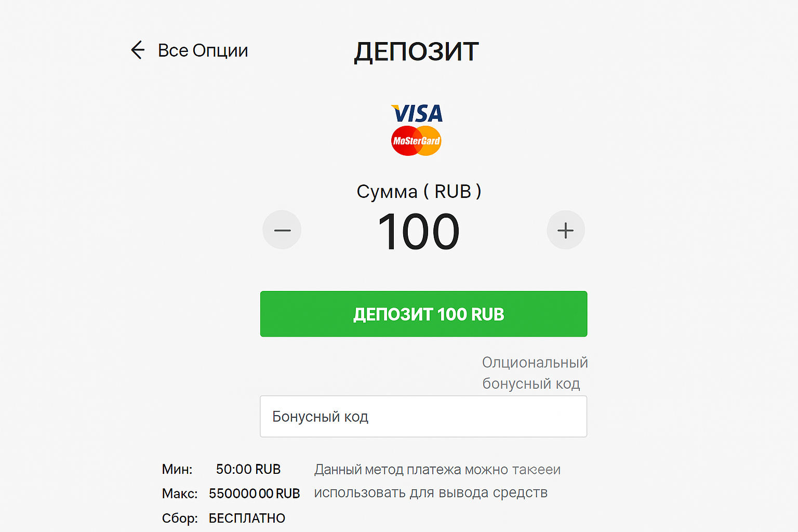Image resolution: width=798 pixels, height=532 pixels.
Task: Decrease the amount with the minus button
Action: point(282,230)
